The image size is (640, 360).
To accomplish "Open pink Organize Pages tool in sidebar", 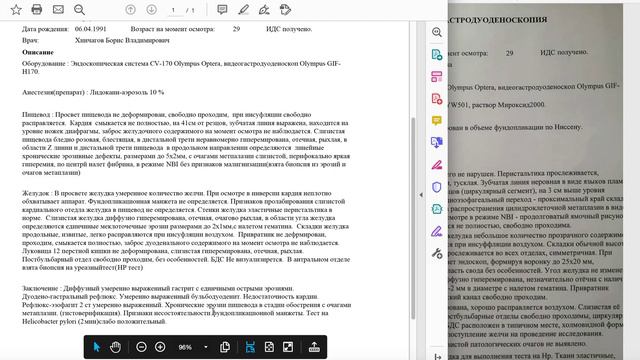I will tap(437, 76).
